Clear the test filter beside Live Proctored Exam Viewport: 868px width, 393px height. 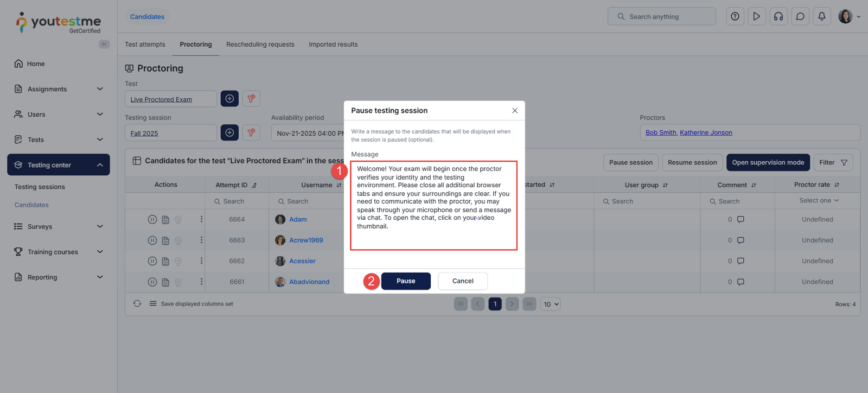[251, 99]
